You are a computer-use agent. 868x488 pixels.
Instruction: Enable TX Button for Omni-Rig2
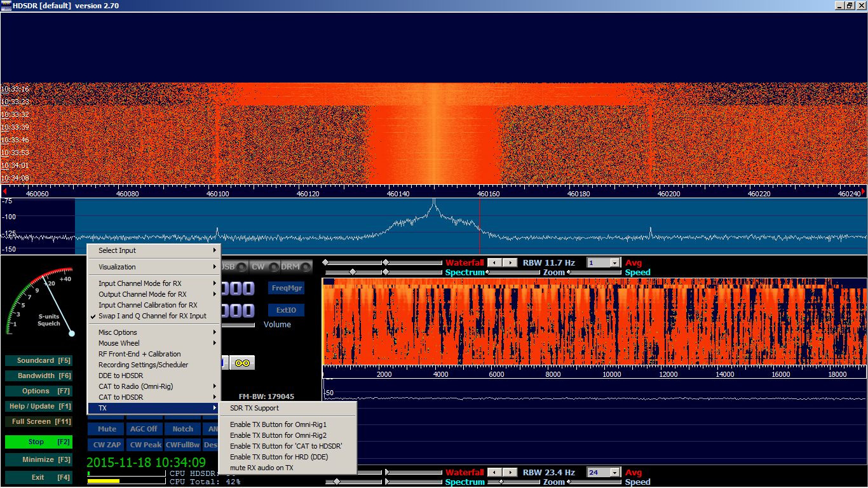coord(288,435)
